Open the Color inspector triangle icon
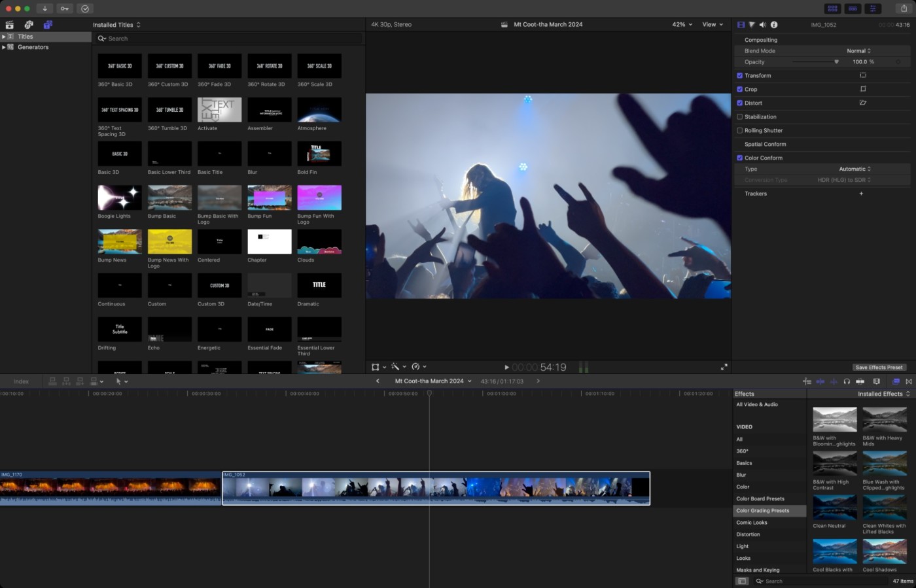 752,25
